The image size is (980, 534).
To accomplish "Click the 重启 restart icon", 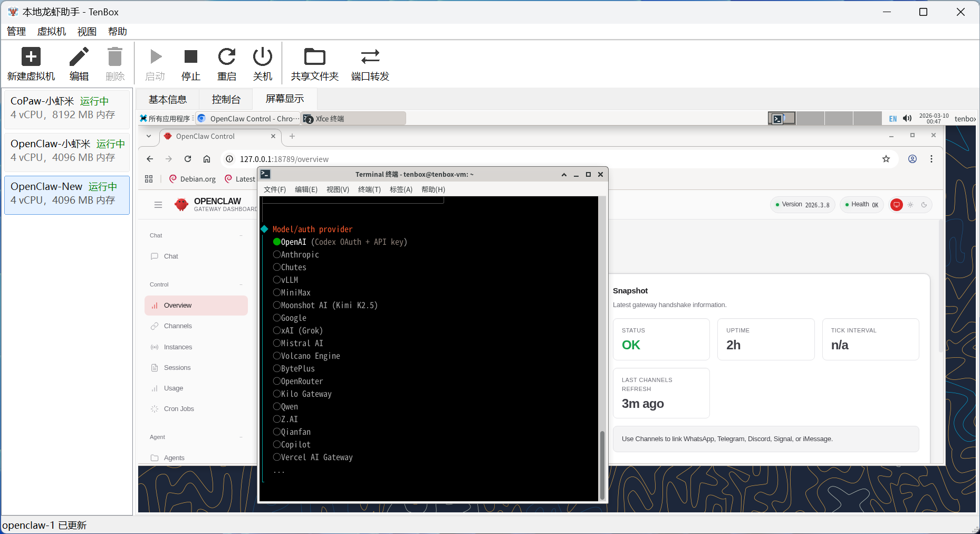I will [227, 56].
